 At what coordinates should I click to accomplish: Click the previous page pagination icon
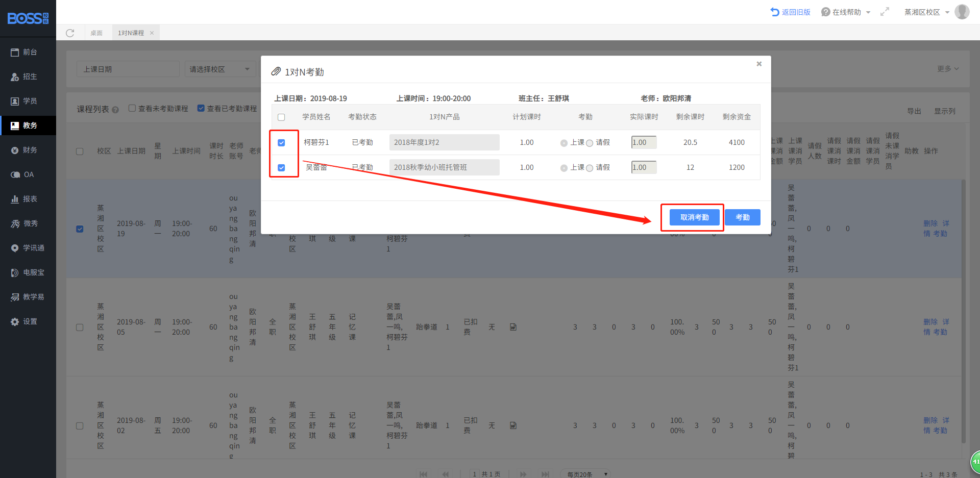click(446, 474)
